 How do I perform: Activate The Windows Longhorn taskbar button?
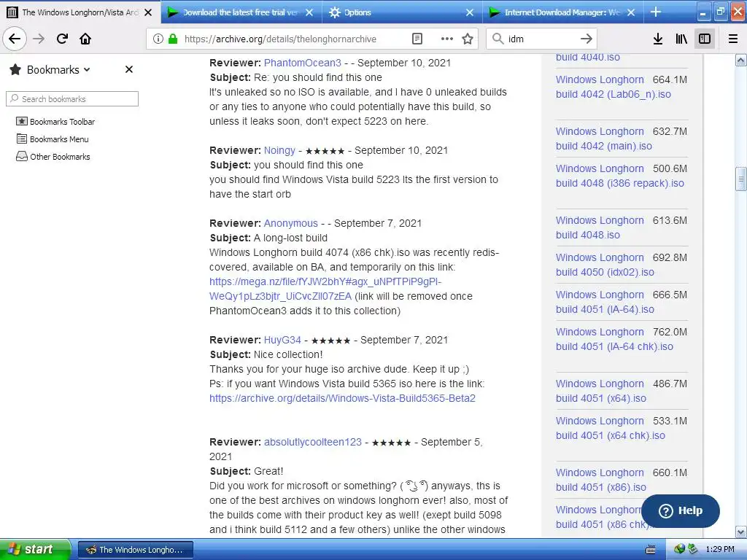coord(135,550)
